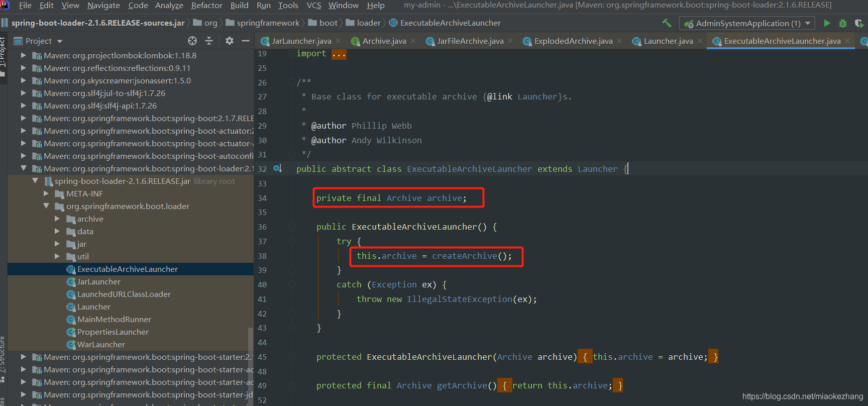Open the Analyze menu
The width and height of the screenshot is (868, 406).
(x=169, y=5)
